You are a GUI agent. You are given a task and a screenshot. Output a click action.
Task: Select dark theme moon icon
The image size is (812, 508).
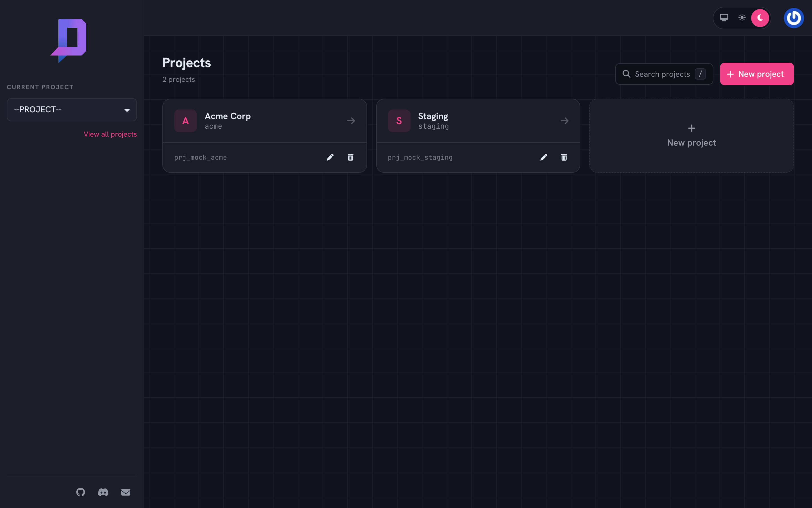click(x=760, y=18)
